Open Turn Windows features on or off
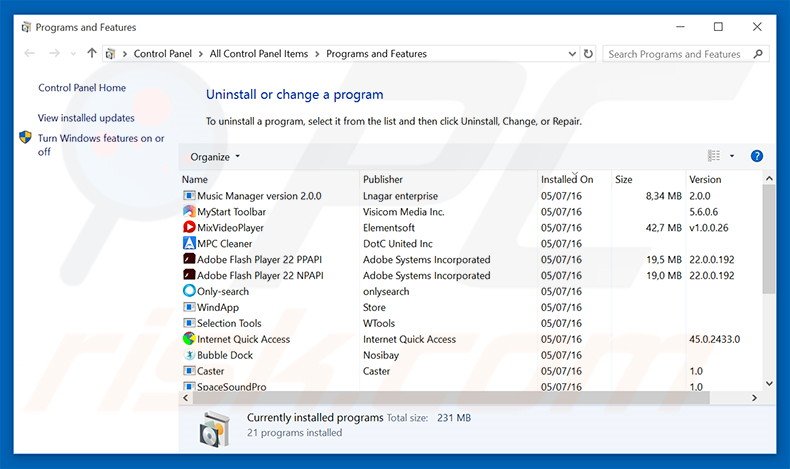This screenshot has width=790, height=469. [101, 145]
